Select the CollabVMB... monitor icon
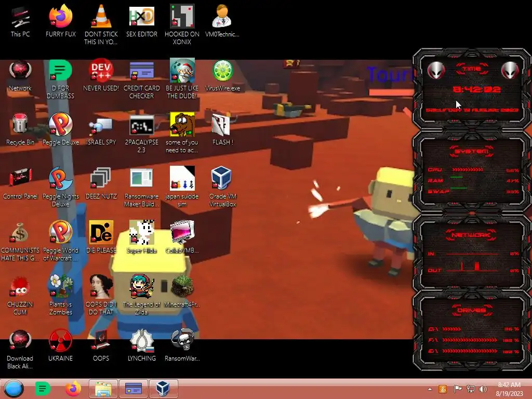 point(182,237)
